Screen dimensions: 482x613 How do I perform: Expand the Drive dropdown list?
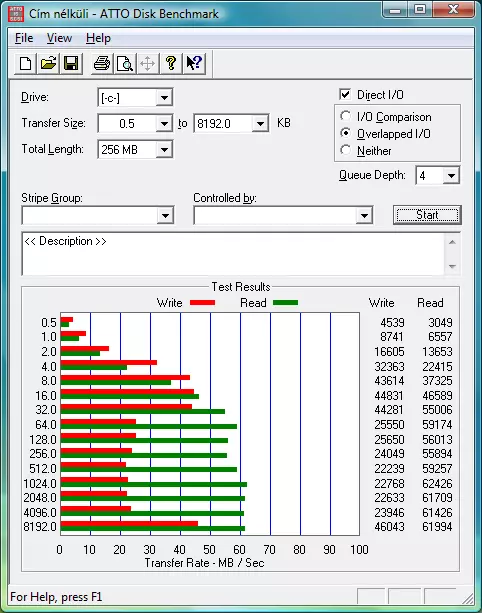[164, 98]
